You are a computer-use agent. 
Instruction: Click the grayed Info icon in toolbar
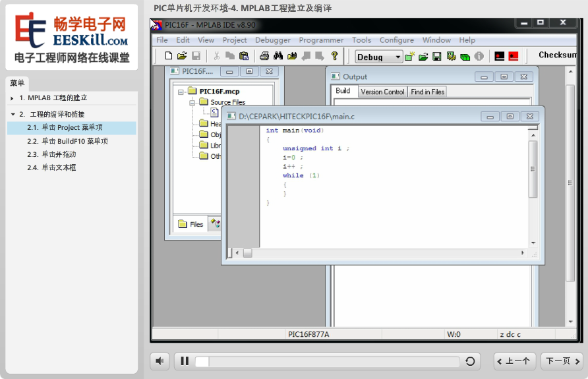[x=479, y=56]
